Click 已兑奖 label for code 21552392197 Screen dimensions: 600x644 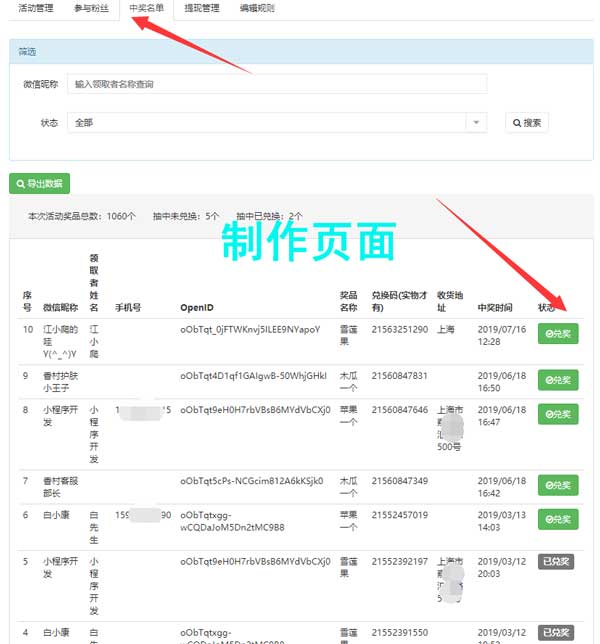click(556, 561)
